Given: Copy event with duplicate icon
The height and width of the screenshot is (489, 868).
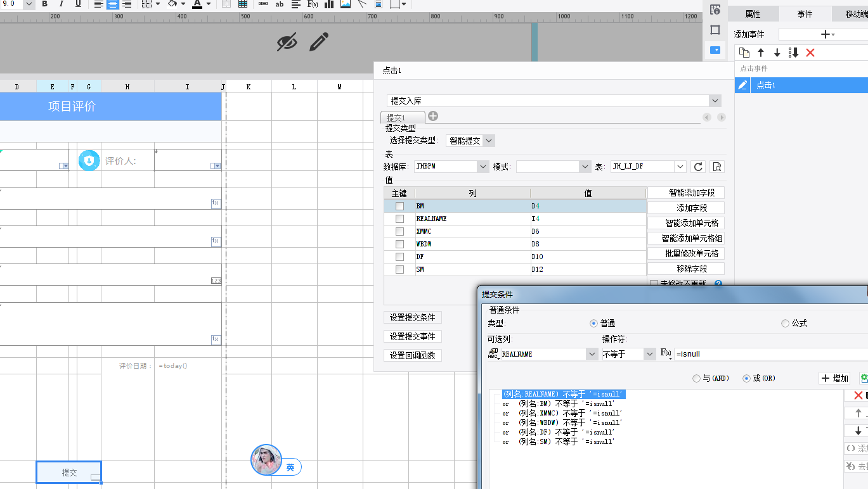Looking at the screenshot, I should coord(744,53).
